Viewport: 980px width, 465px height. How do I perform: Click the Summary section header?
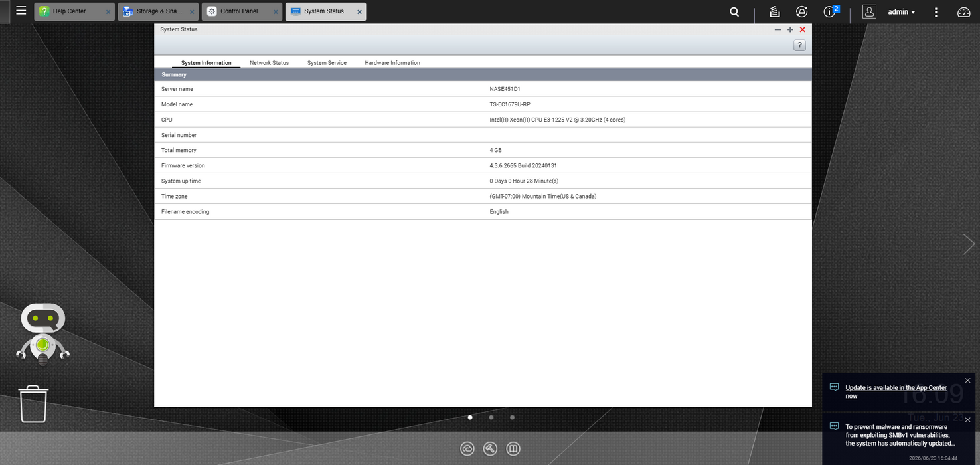(483, 75)
